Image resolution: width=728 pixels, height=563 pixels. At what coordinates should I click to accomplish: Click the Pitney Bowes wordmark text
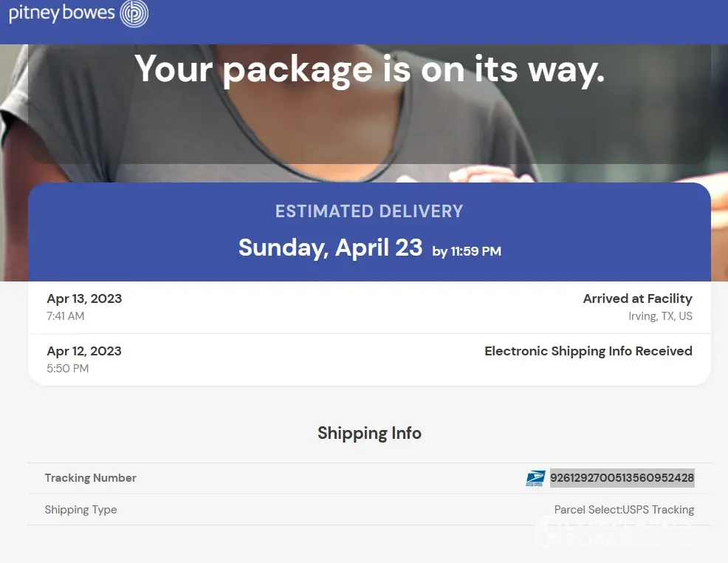coord(62,13)
